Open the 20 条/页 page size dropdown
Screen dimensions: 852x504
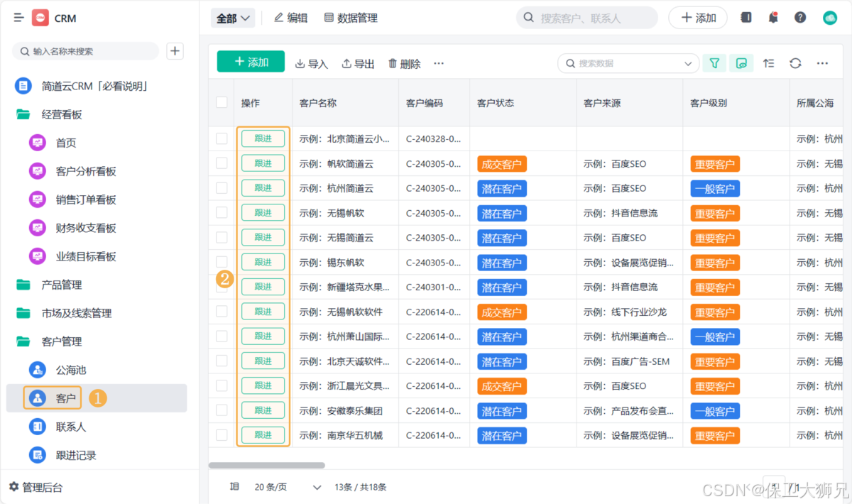click(x=288, y=487)
